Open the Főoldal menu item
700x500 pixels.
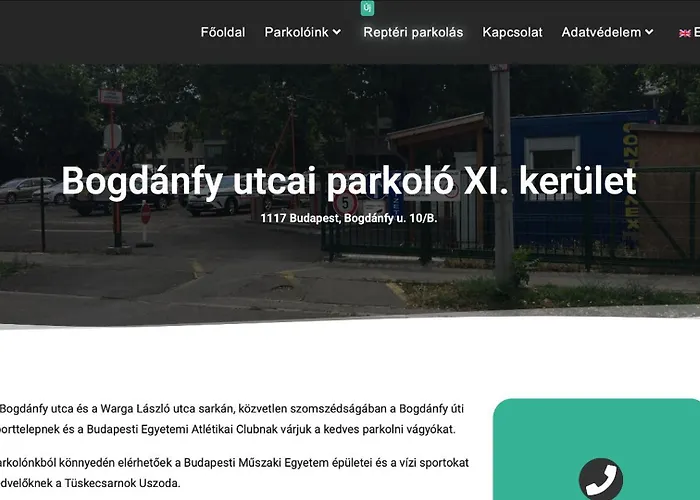(223, 32)
